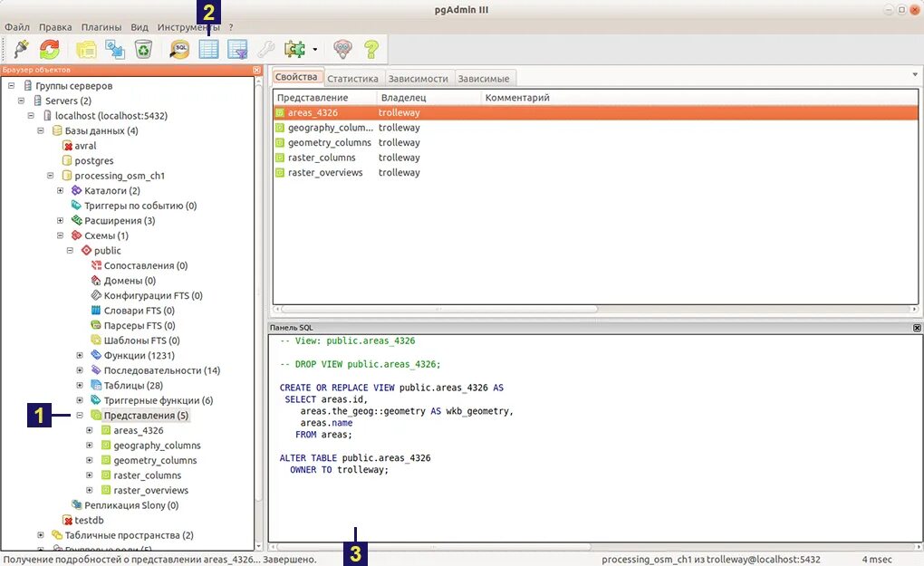This screenshot has width=924, height=566.
Task: Expand the Таблицы (28) node
Action: pyautogui.click(x=80, y=385)
